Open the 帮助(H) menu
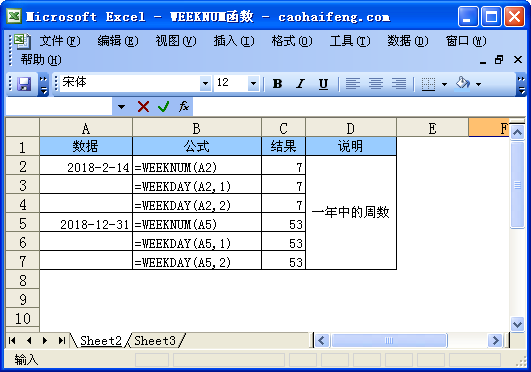The image size is (531, 372). point(41,60)
